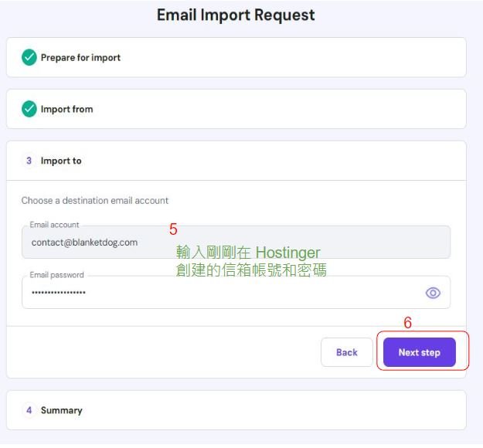Show password with the eye icon
The width and height of the screenshot is (483, 448).
pyautogui.click(x=433, y=293)
